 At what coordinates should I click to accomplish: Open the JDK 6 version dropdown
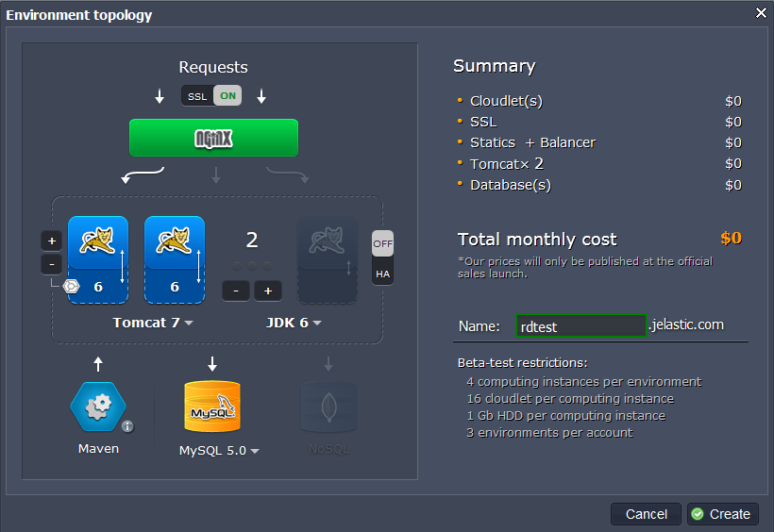(x=294, y=324)
